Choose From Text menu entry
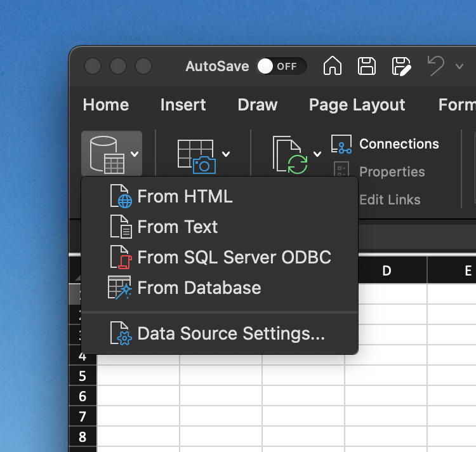The height and width of the screenshot is (452, 476). tap(220, 227)
